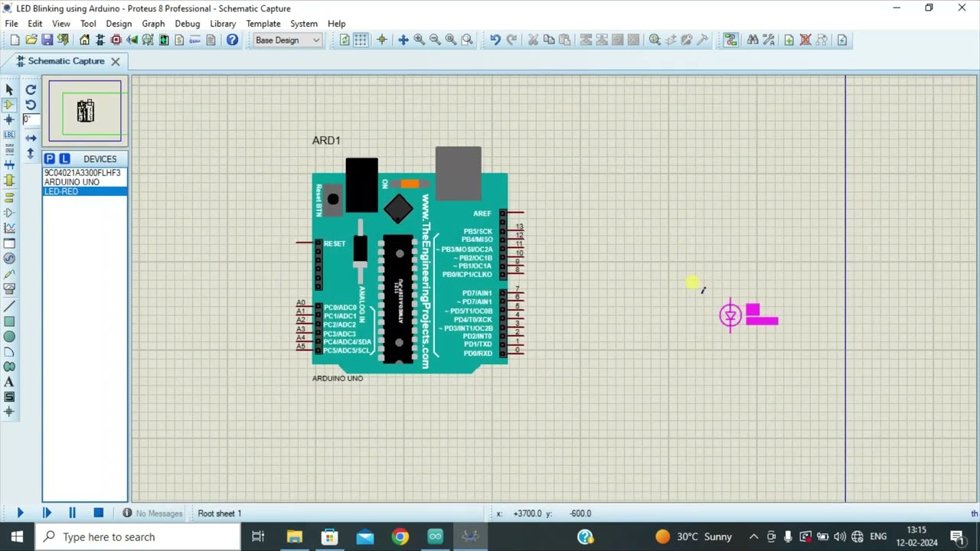Zoom in on the schematic
Screen dimensions: 980x551
[x=419, y=40]
